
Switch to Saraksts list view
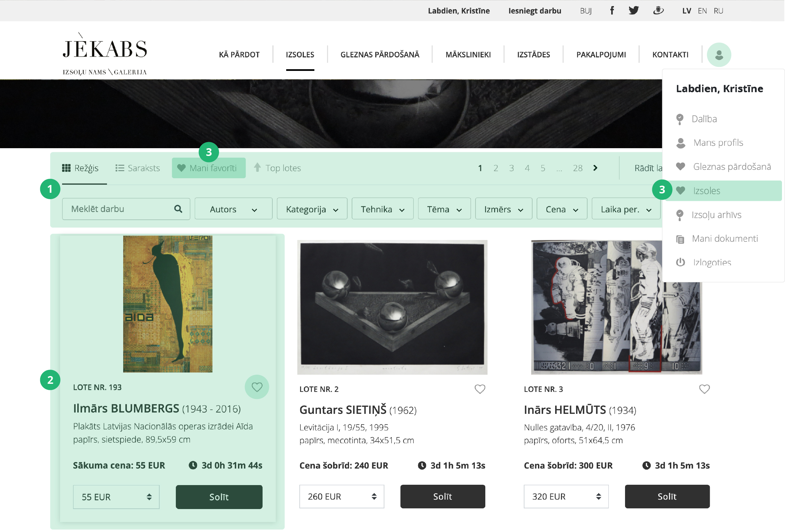click(138, 168)
